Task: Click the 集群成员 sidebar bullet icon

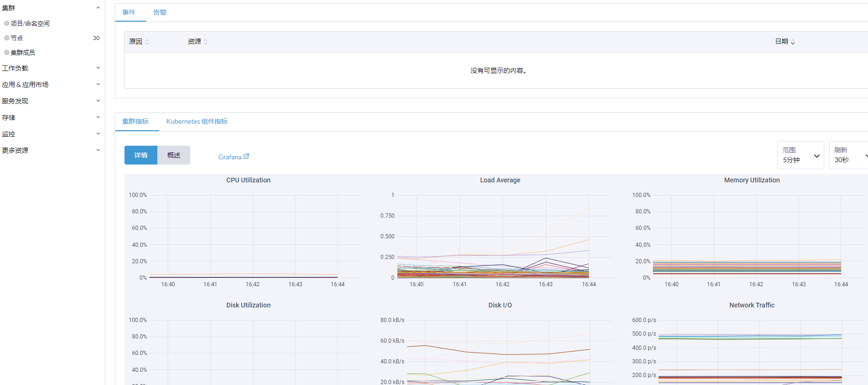Action: pos(7,52)
